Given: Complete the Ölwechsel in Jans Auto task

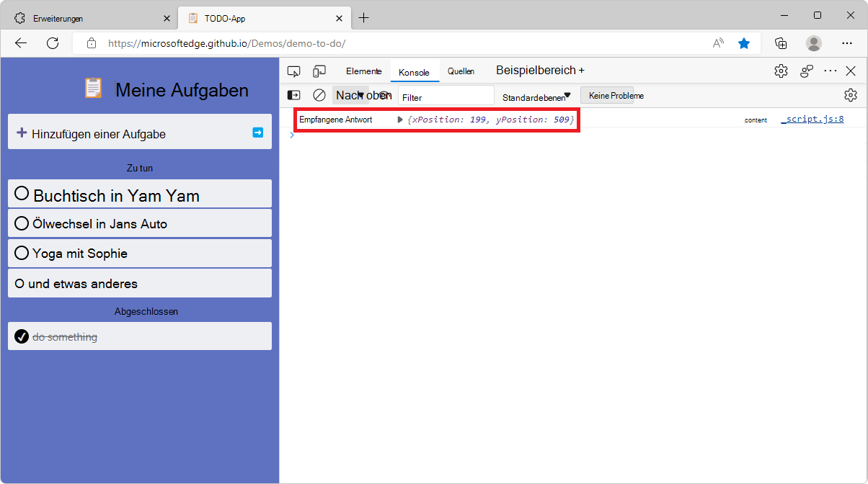Looking at the screenshot, I should 21,223.
